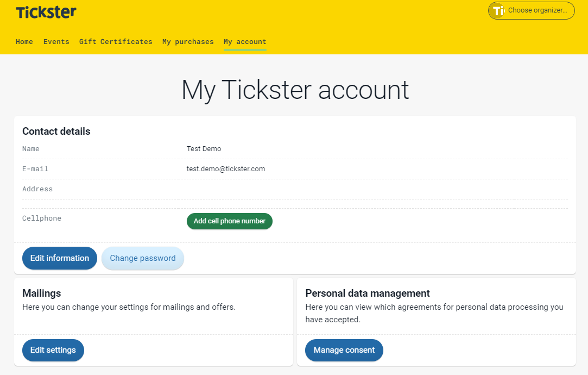Image resolution: width=588 pixels, height=375 pixels.
Task: Select the My account tab
Action: [245, 42]
